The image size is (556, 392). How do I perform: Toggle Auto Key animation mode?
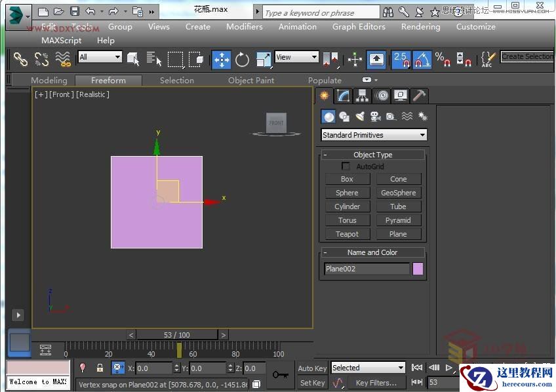click(x=312, y=368)
